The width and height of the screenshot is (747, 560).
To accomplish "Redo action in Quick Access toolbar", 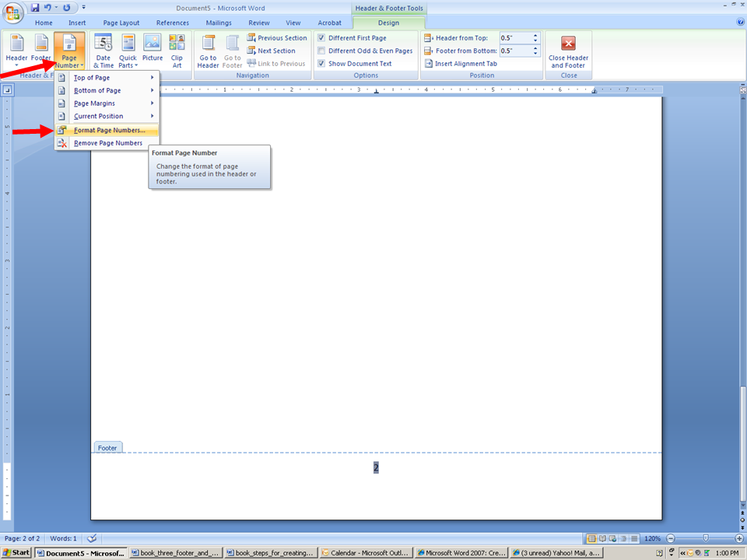I will (67, 8).
